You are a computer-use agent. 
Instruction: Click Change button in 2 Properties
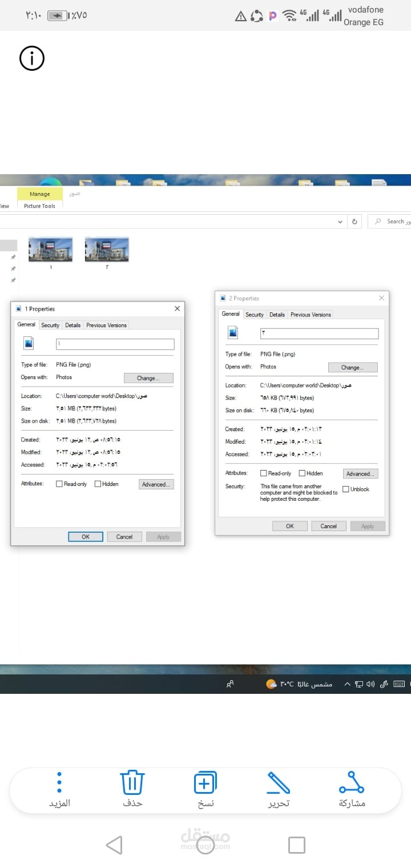pos(353,367)
